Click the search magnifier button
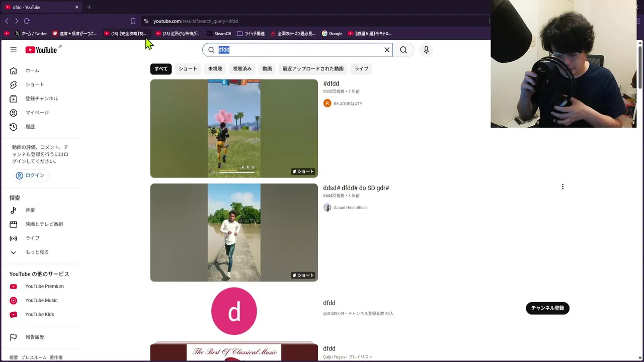Screen dimensions: 644x362 [x=404, y=50]
